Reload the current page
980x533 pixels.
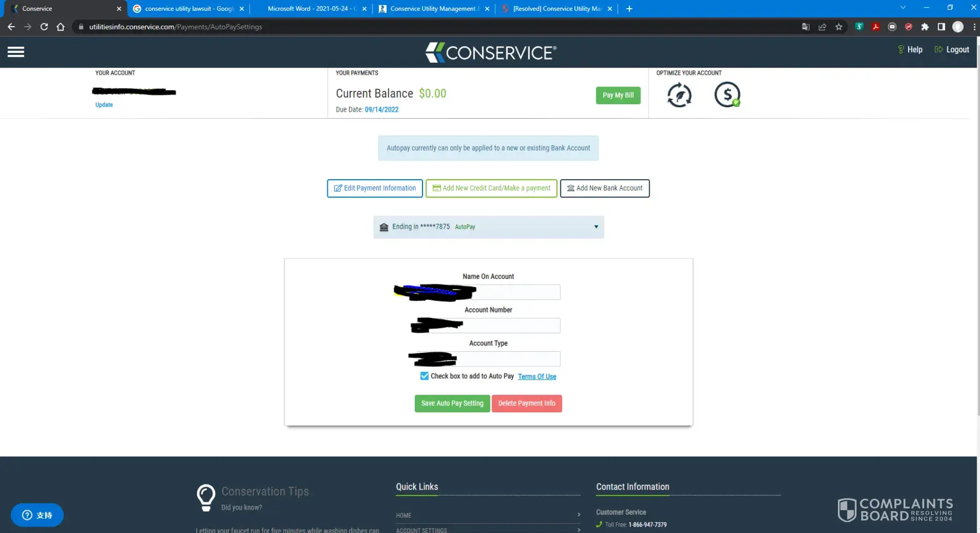tap(44, 27)
